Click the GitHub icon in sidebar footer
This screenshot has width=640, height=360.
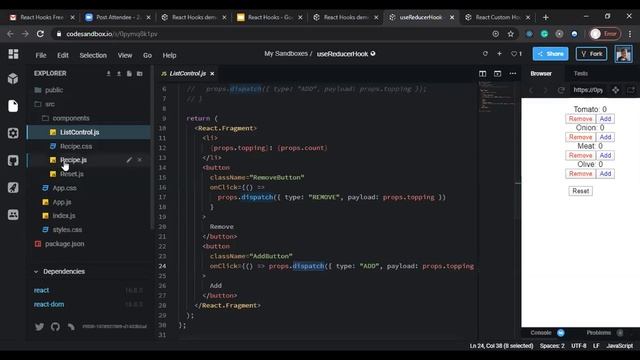[x=55, y=327]
